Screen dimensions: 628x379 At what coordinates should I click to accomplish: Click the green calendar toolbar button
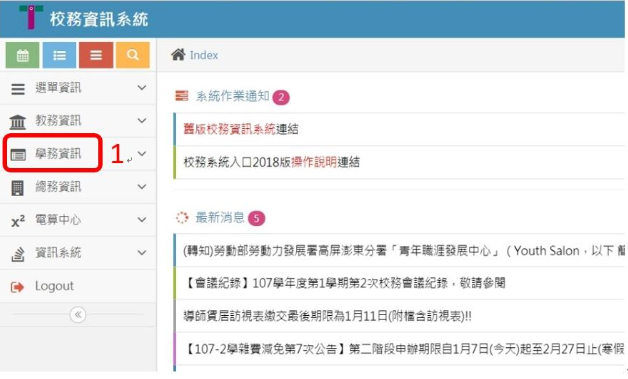tap(22, 55)
